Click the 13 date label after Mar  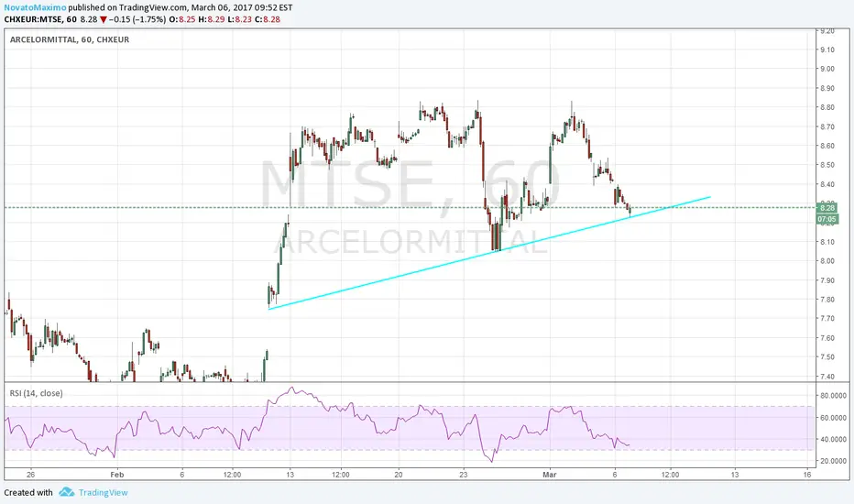coord(735,475)
